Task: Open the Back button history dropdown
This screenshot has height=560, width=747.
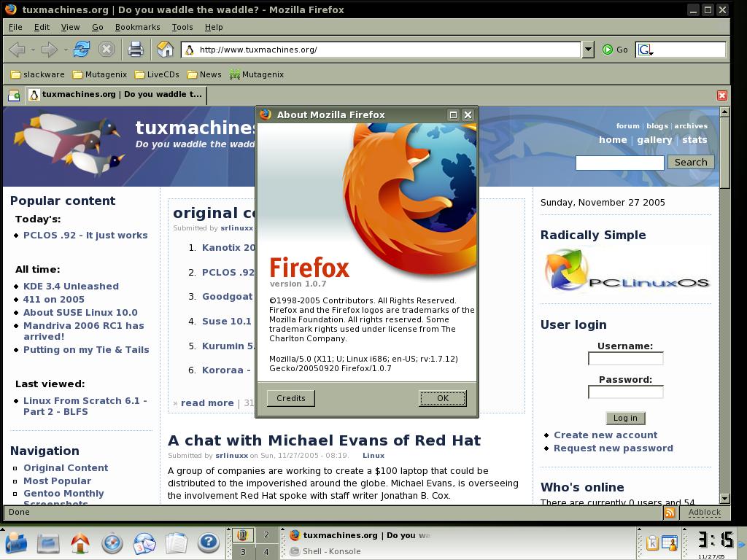Action: (32, 50)
